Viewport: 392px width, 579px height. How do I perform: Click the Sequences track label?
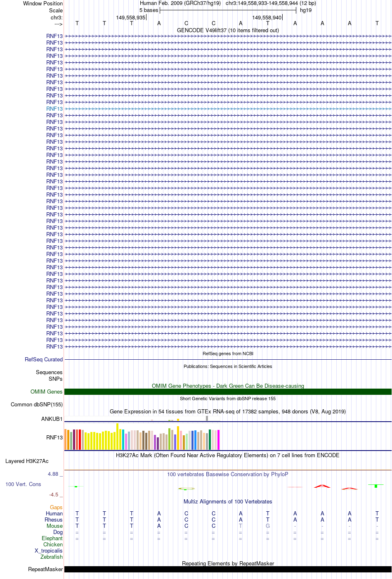49,373
